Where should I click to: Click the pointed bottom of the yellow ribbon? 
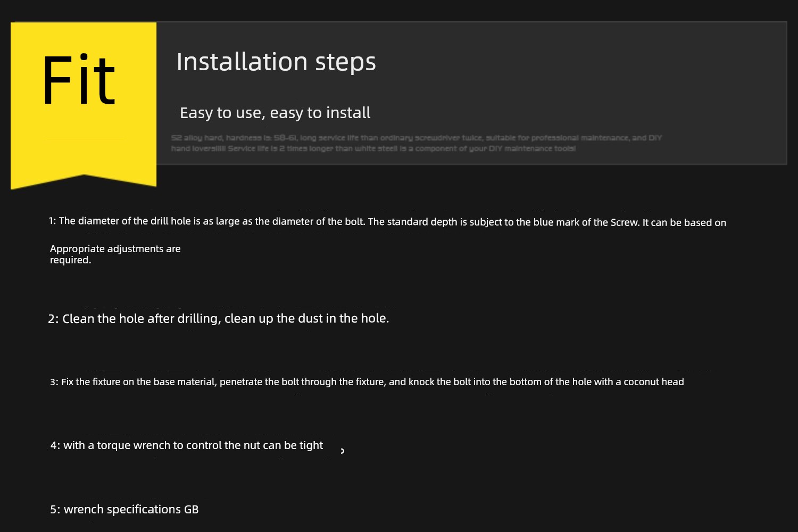84,181
